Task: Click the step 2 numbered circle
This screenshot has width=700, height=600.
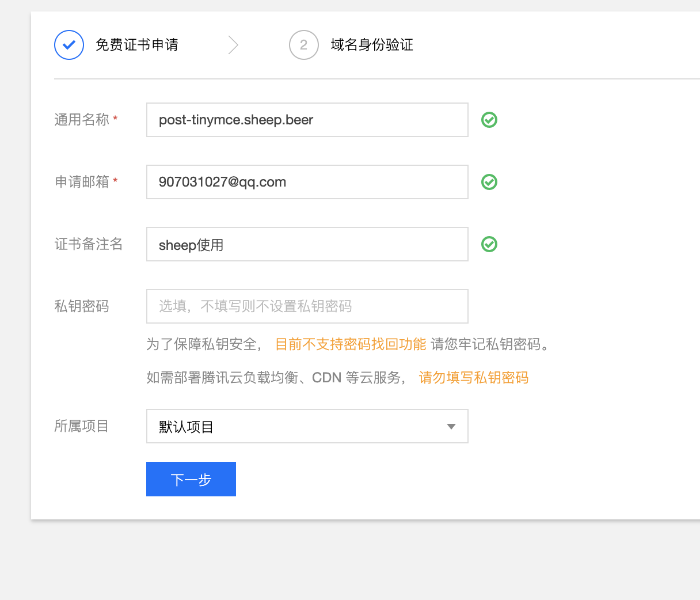Action: pyautogui.click(x=304, y=45)
